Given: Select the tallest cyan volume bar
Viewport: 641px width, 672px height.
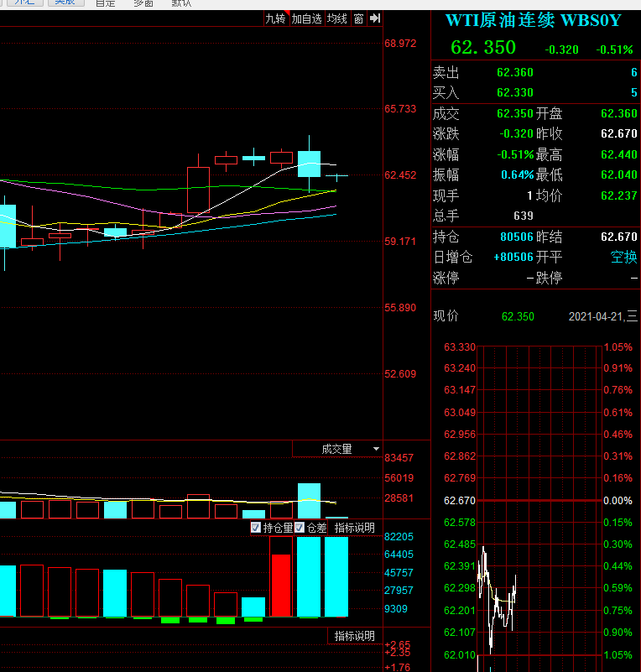Looking at the screenshot, I should 309,501.
